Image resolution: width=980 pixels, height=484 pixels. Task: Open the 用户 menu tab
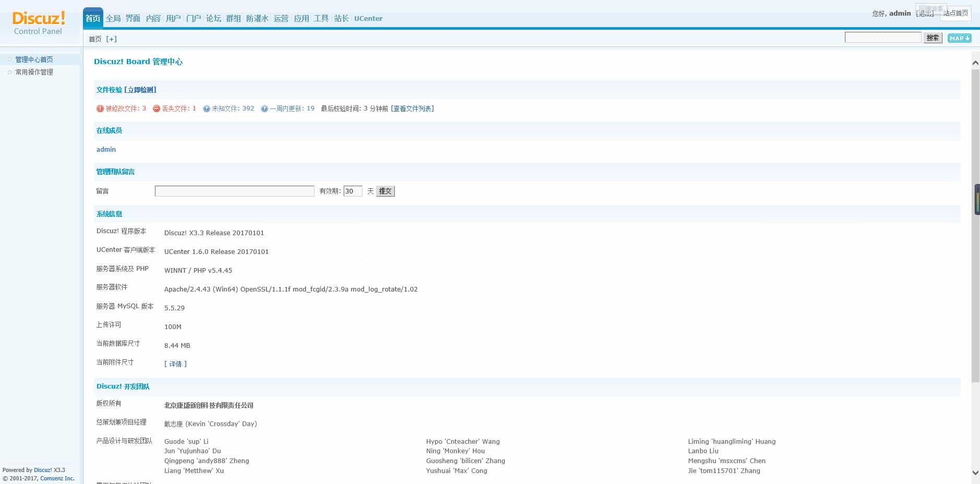click(173, 18)
